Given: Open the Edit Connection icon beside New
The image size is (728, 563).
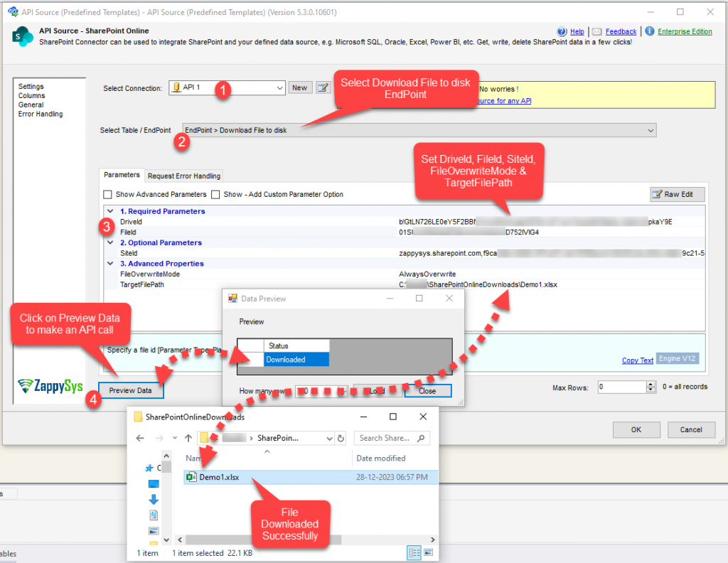Looking at the screenshot, I should 321,87.
